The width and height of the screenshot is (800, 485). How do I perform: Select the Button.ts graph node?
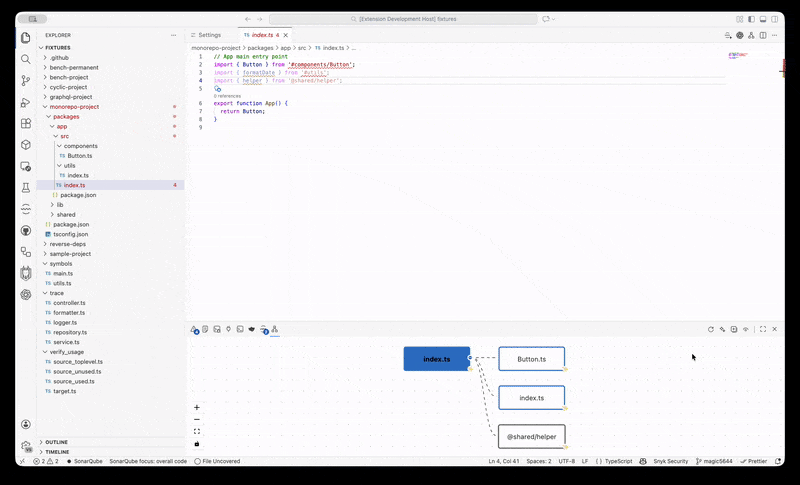(532, 359)
